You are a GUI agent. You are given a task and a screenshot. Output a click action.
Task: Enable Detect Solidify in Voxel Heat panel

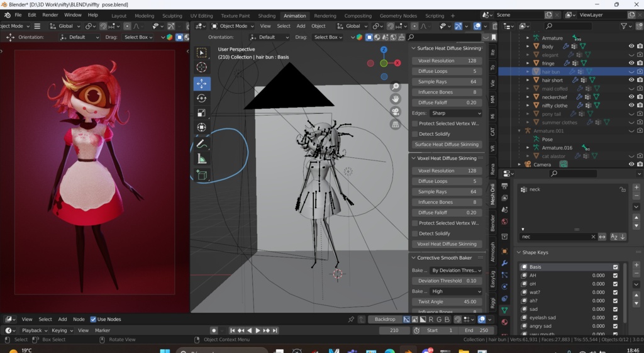point(415,233)
